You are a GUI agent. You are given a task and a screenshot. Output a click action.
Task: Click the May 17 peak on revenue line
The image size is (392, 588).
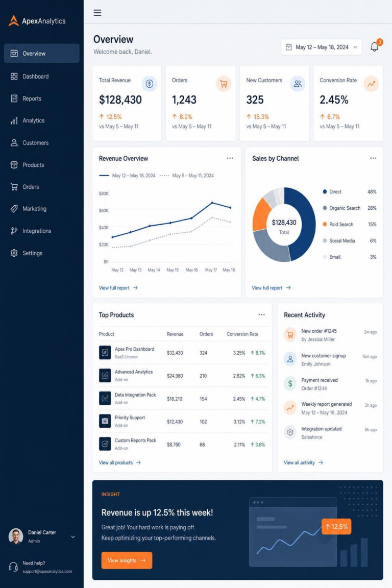pos(212,203)
